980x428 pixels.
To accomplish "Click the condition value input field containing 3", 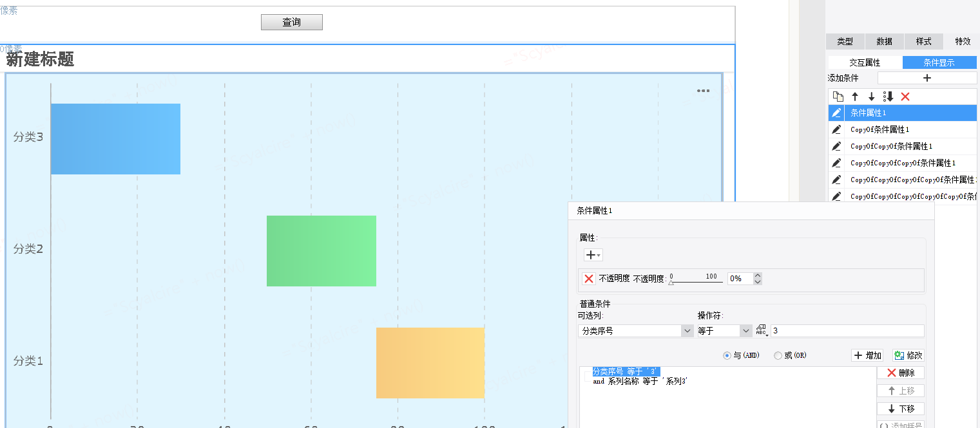I will point(846,331).
